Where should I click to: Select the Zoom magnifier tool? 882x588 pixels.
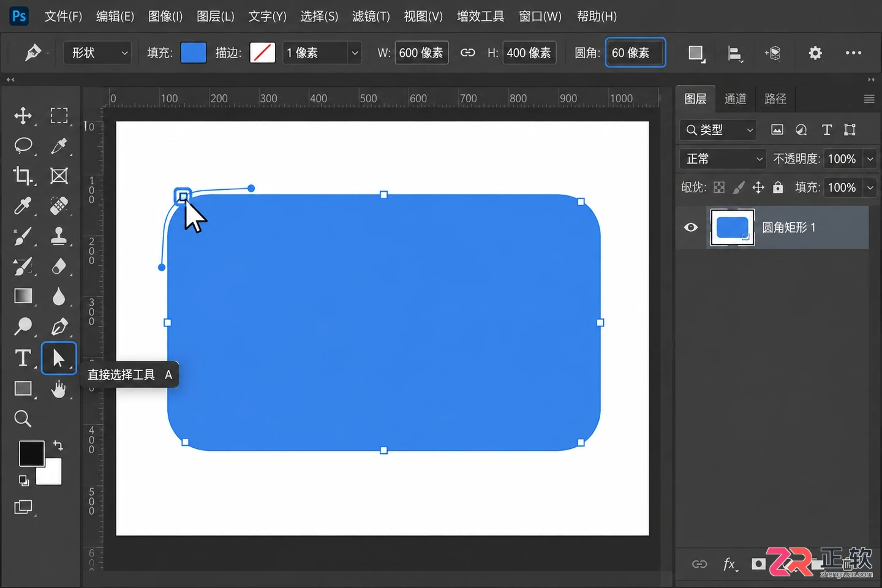23,419
